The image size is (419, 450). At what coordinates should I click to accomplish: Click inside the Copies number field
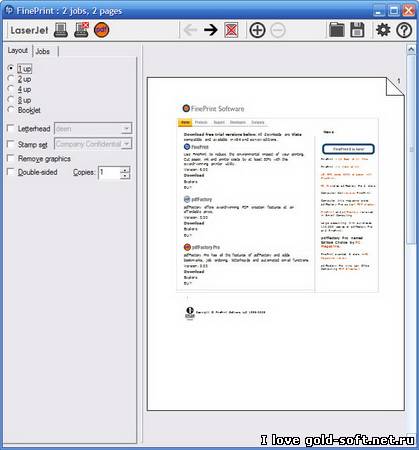coord(109,173)
